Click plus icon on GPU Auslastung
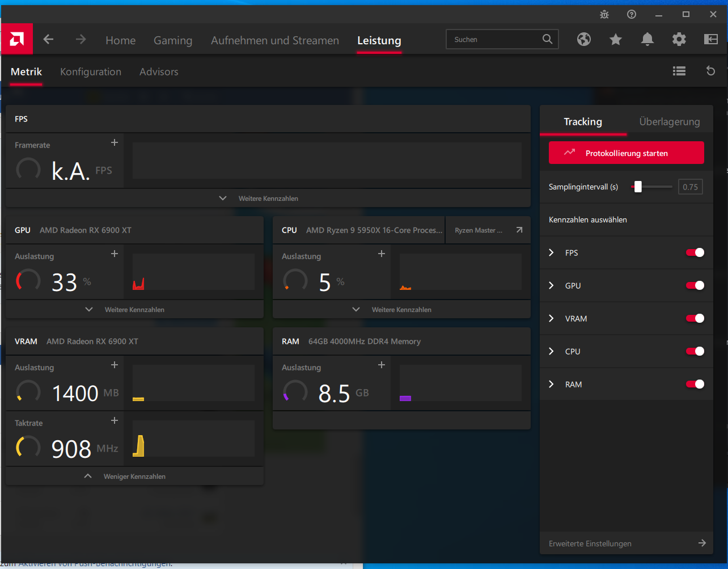The height and width of the screenshot is (569, 728). click(115, 254)
